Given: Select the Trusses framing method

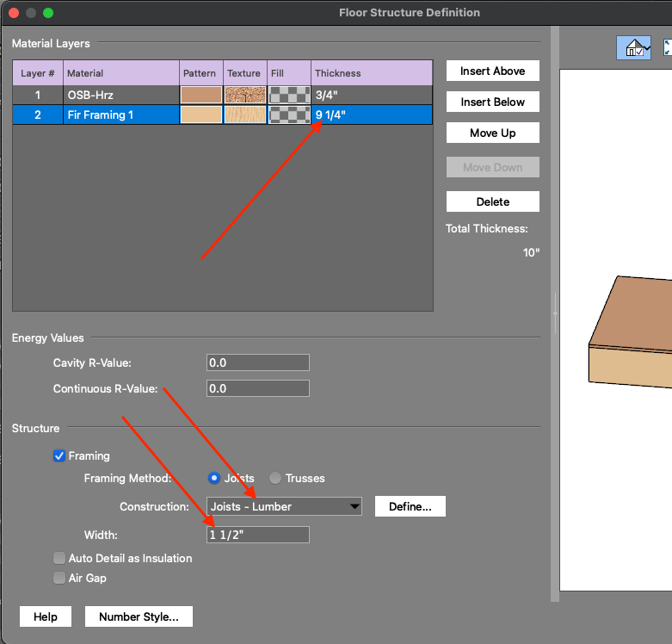Looking at the screenshot, I should (x=275, y=478).
